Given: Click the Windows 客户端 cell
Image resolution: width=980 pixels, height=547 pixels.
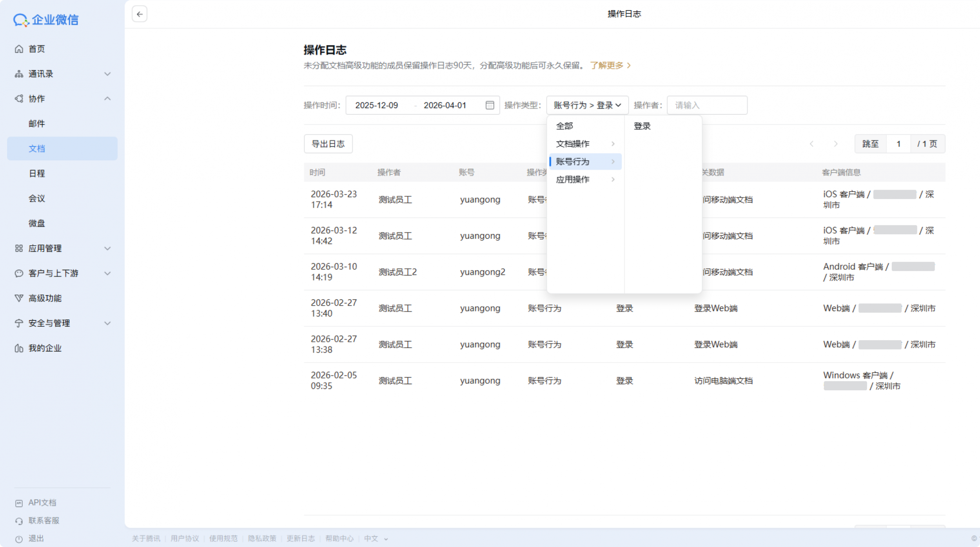Looking at the screenshot, I should tap(862, 380).
